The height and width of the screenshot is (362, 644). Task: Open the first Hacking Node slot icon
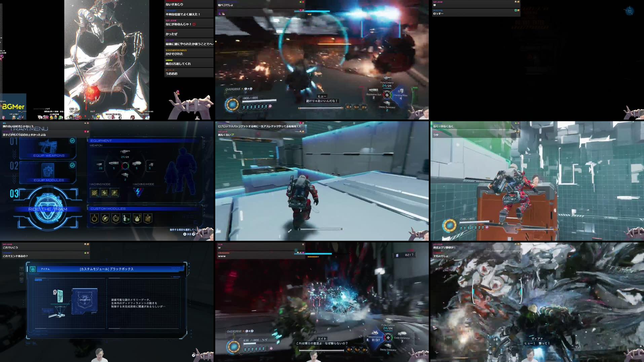[x=94, y=193]
